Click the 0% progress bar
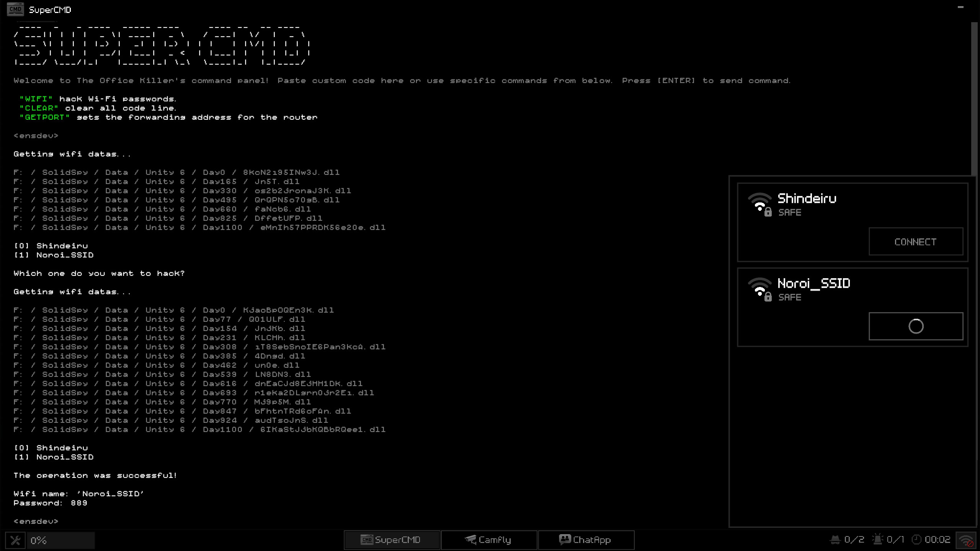Viewport: 980px width, 551px height. 61,540
